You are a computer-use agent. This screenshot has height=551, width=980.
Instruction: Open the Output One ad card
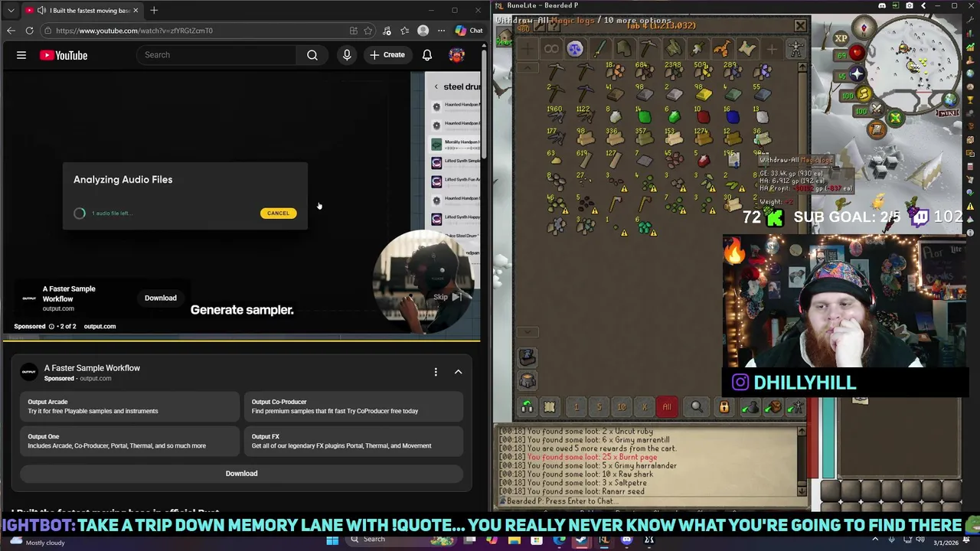pyautogui.click(x=130, y=441)
